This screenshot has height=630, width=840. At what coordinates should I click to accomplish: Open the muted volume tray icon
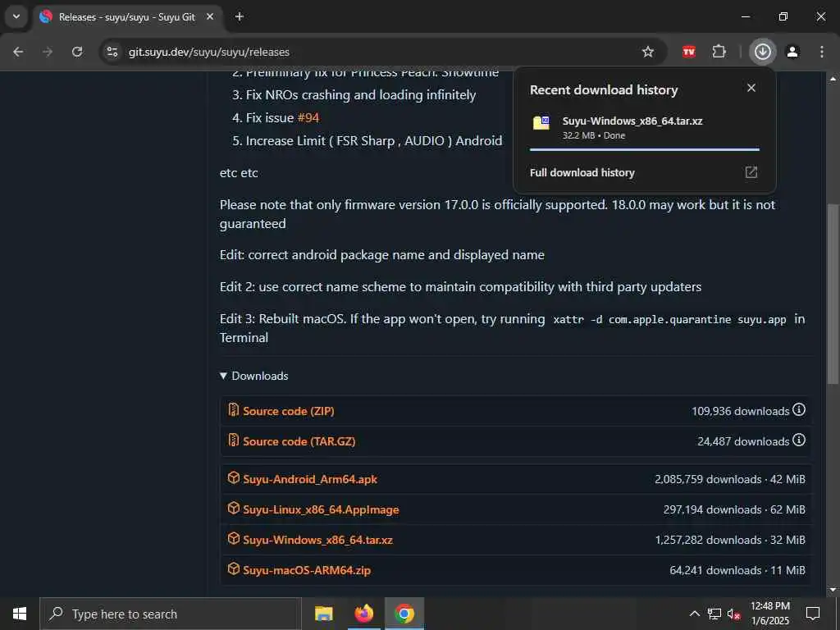point(734,614)
